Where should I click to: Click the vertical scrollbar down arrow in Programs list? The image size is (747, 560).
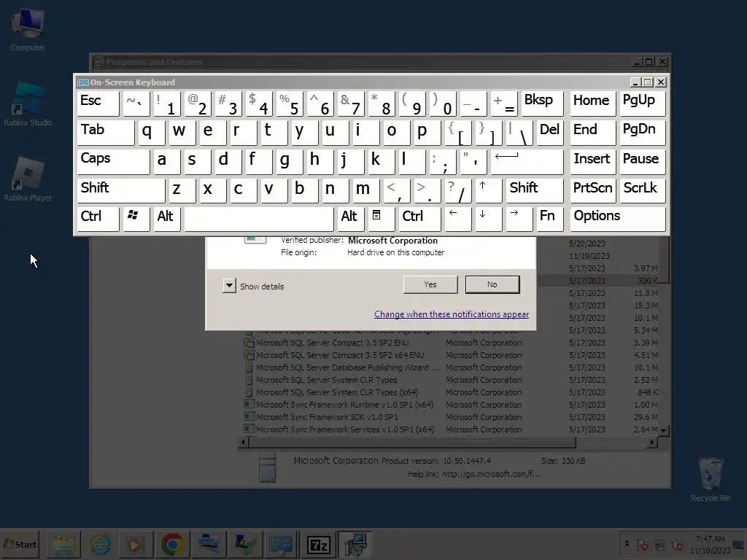coord(664,430)
